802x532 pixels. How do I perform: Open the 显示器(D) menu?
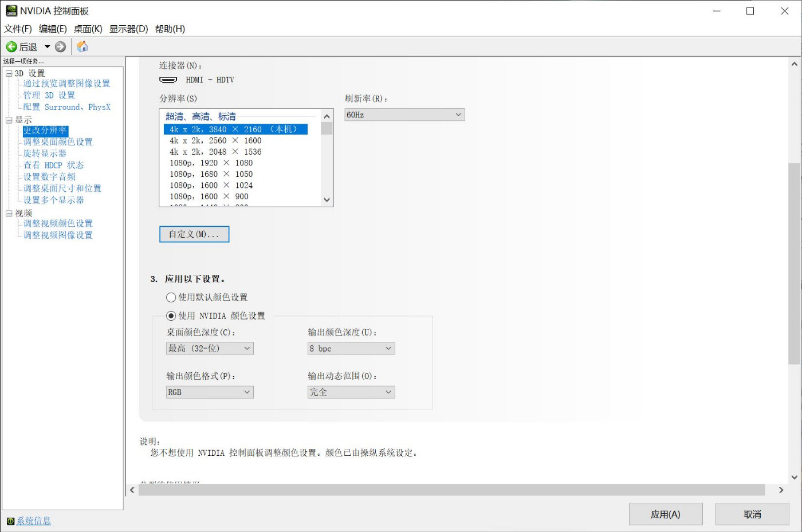tap(128, 29)
